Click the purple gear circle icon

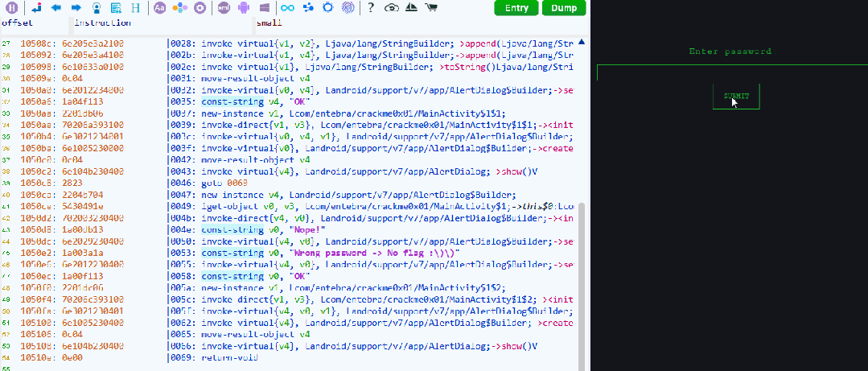200,8
